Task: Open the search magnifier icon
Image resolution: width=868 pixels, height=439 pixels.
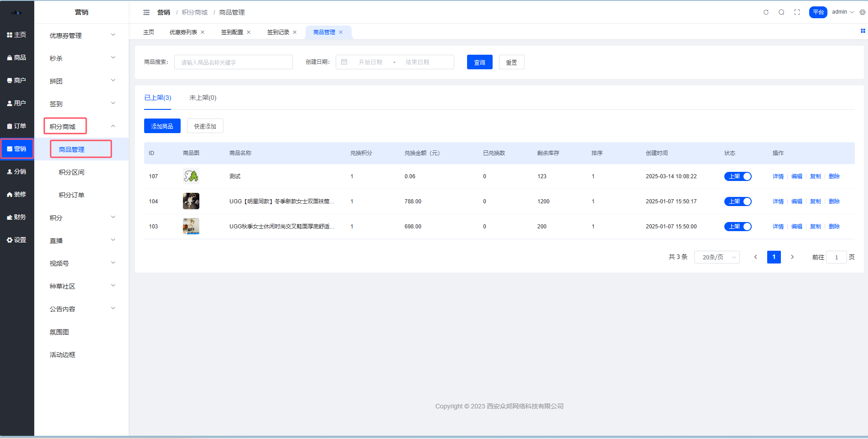Action: [x=781, y=12]
